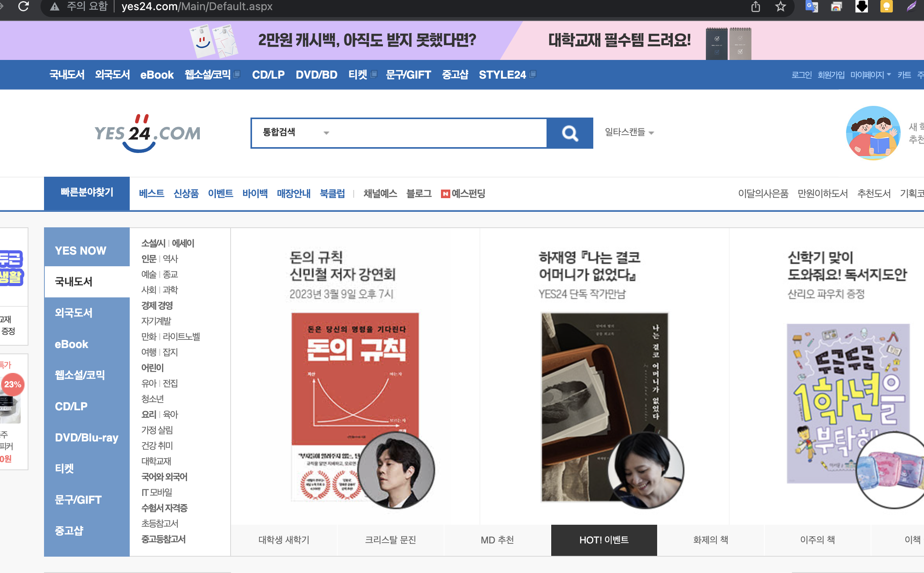Open the 경제 경영 category link
This screenshot has width=924, height=573.
click(x=157, y=306)
